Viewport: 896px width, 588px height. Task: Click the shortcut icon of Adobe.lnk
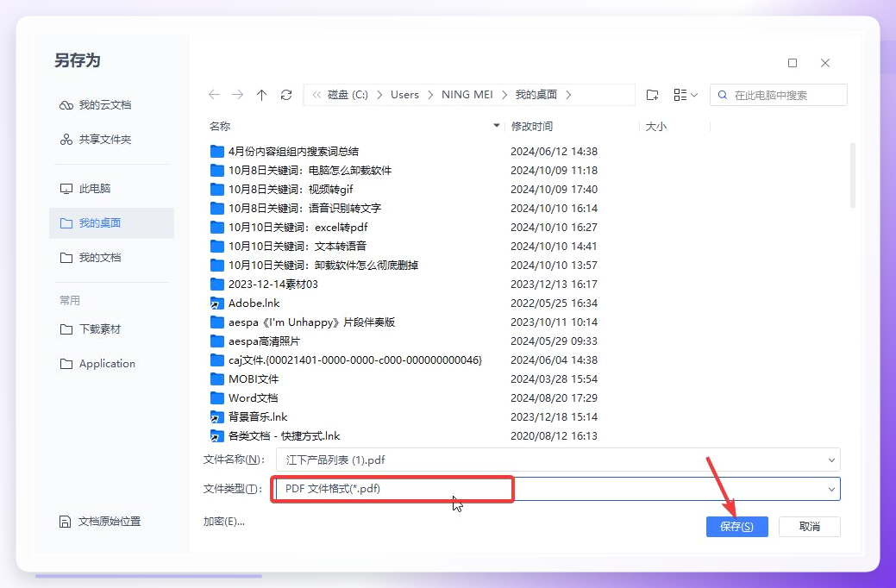click(x=216, y=303)
